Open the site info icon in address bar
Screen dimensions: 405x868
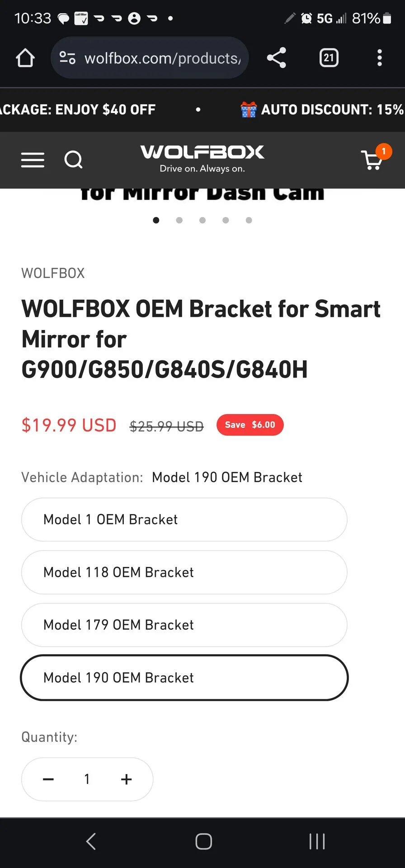(68, 58)
